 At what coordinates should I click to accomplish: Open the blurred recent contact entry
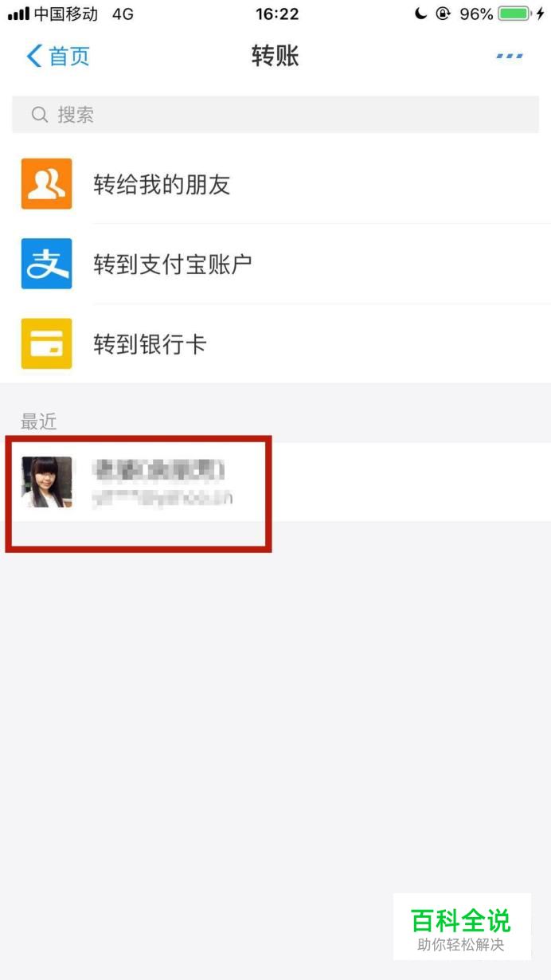coord(275,482)
